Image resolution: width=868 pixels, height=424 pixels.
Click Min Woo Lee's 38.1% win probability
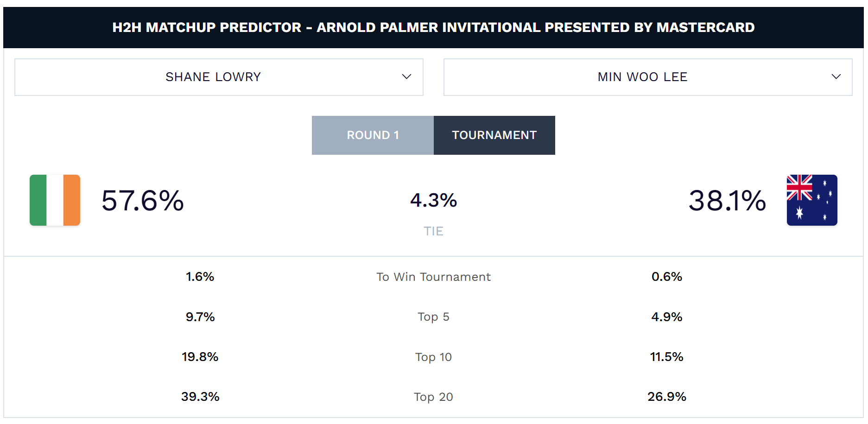click(727, 201)
